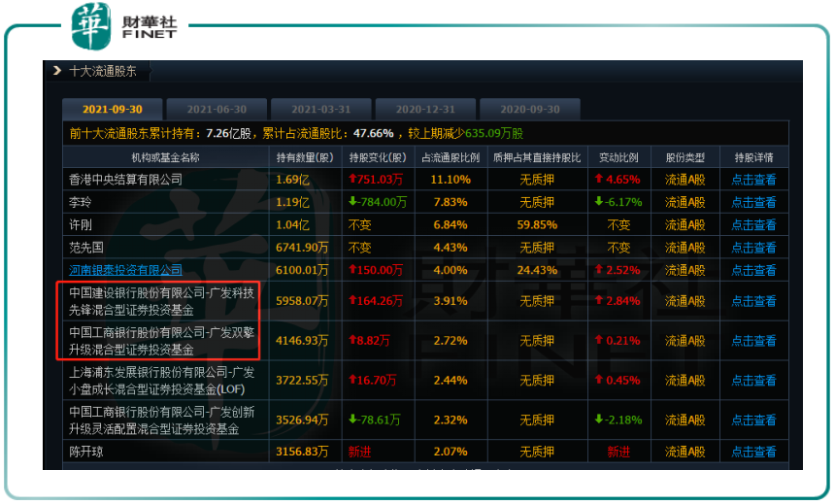Viewport: 835px width, 504px height.
Task: Click the 3526.94万 holding value
Action: click(x=302, y=420)
